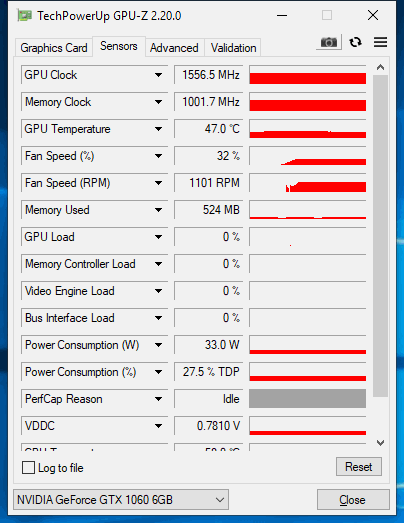The height and width of the screenshot is (523, 404).
Task: Click the GPU-Z title bar app icon
Action: coord(24,16)
